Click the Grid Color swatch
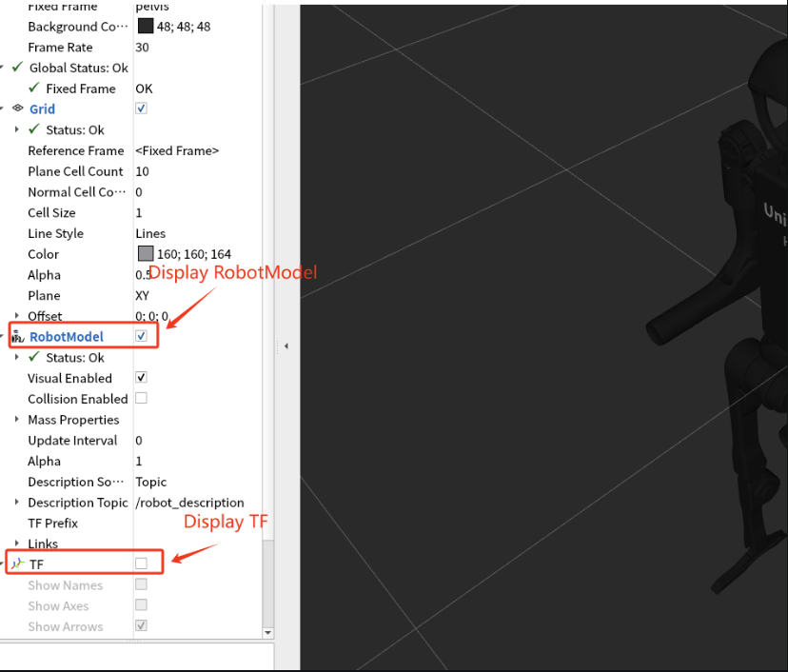Viewport: 788px width, 672px height. click(146, 254)
